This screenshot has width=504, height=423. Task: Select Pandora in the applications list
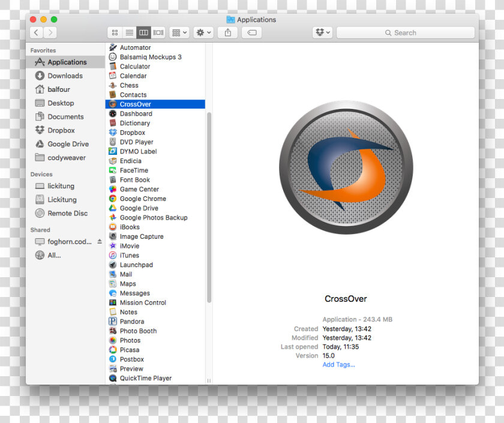click(x=155, y=322)
